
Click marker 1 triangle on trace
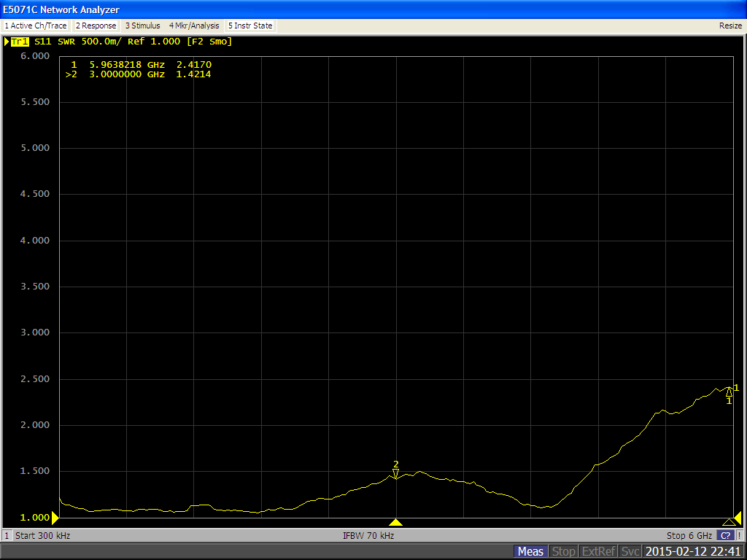[729, 392]
